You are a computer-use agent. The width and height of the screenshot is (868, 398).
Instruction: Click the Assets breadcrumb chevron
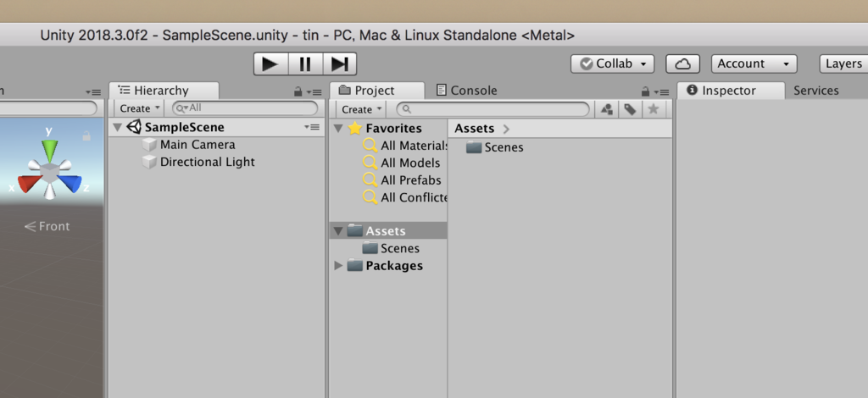pos(506,130)
